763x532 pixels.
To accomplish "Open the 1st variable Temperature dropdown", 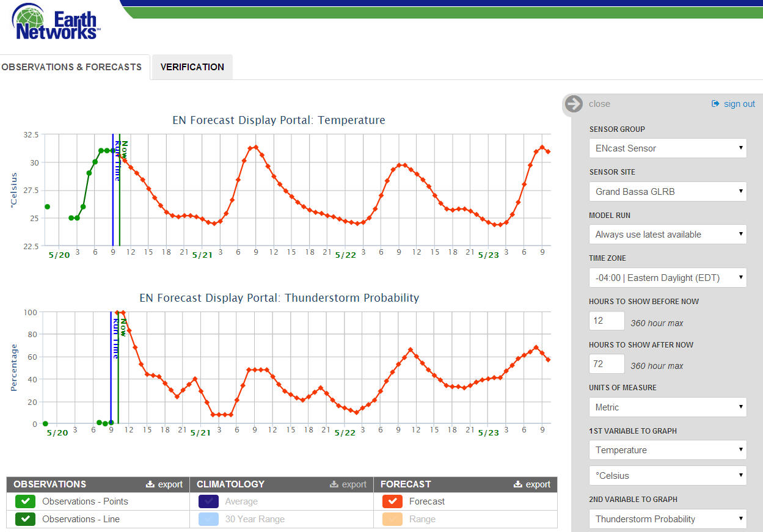I will 668,450.
